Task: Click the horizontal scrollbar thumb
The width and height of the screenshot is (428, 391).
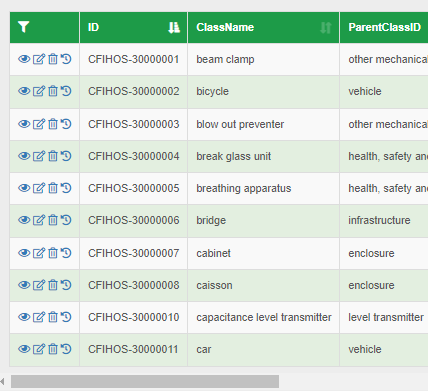Action: coord(145,381)
